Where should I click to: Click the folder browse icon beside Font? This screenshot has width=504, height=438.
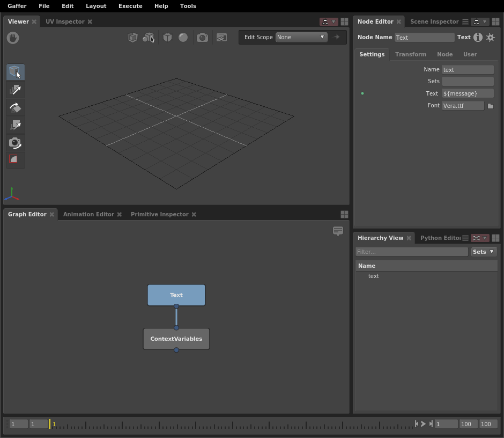[491, 106]
